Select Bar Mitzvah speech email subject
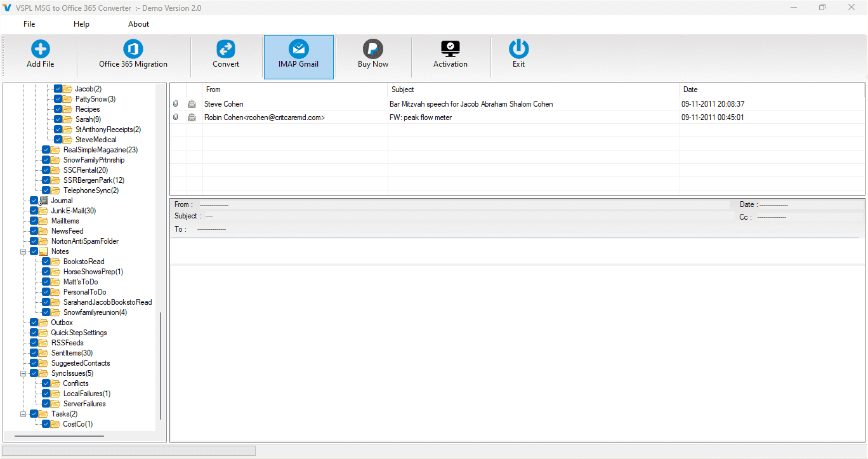The height and width of the screenshot is (459, 868). tap(471, 104)
